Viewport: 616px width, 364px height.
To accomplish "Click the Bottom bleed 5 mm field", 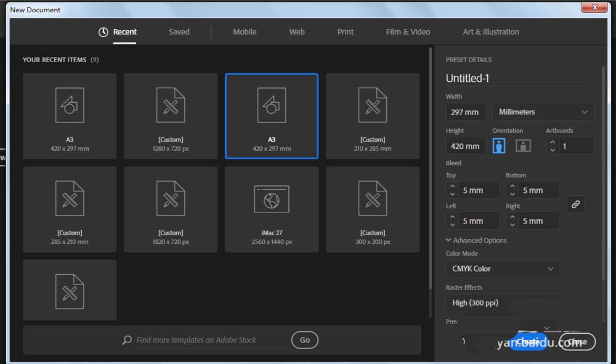I will click(538, 190).
